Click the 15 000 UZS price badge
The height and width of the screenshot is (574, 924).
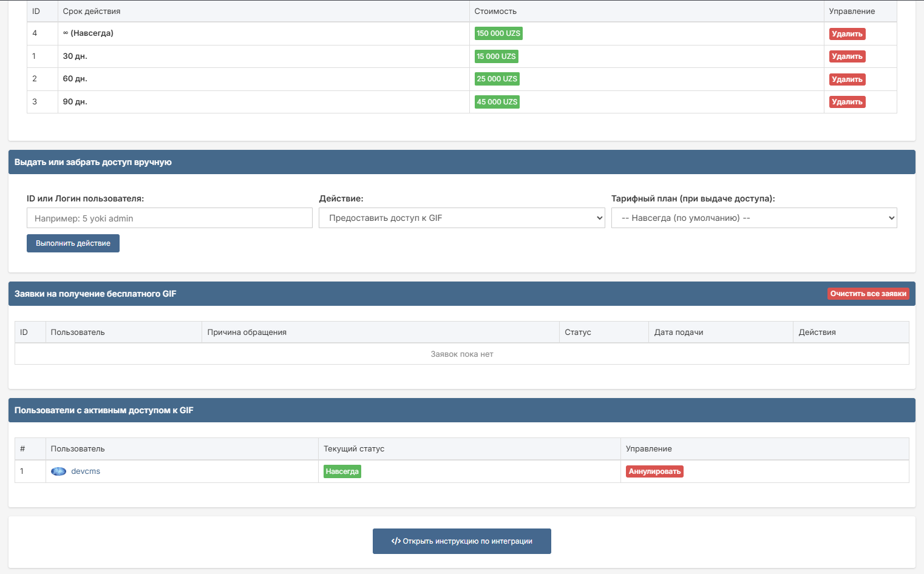(496, 56)
